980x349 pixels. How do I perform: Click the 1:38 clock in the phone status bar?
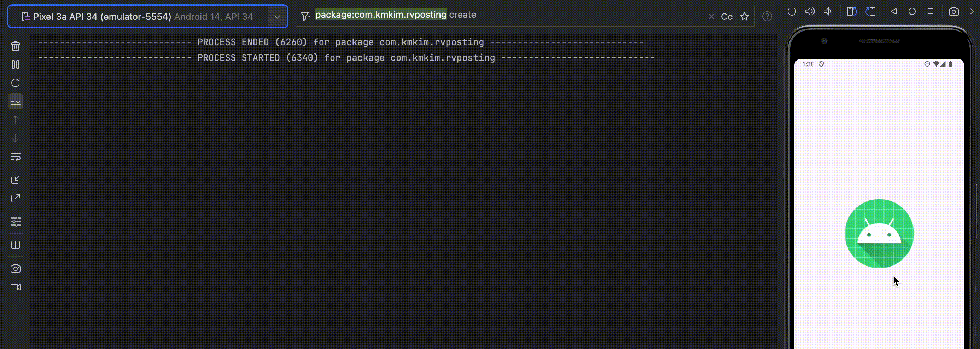pyautogui.click(x=808, y=64)
